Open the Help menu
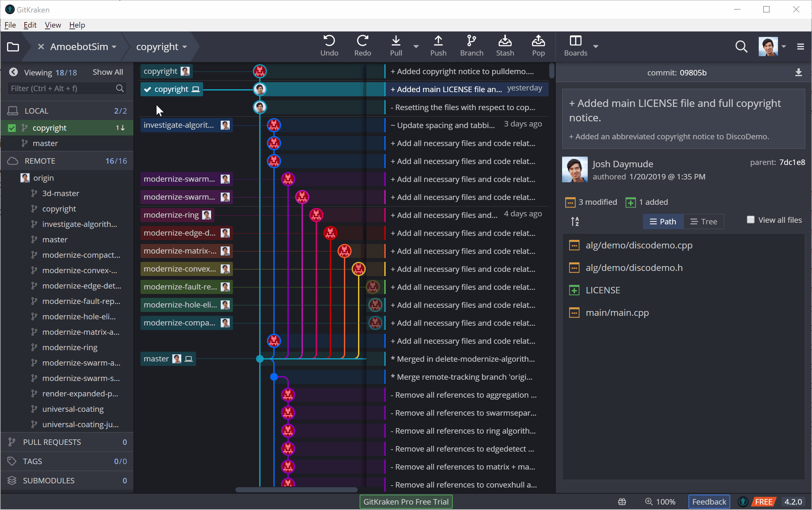The width and height of the screenshot is (812, 510). (77, 25)
